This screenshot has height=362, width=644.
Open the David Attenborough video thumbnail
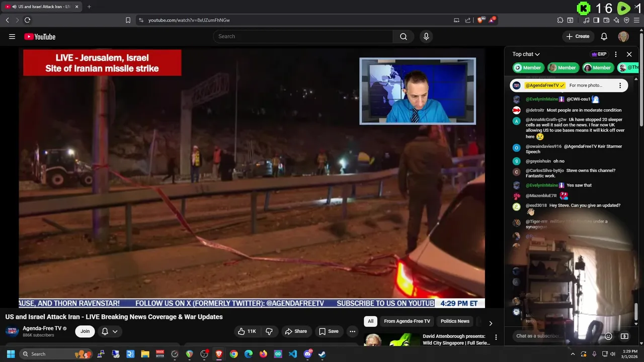(391, 340)
